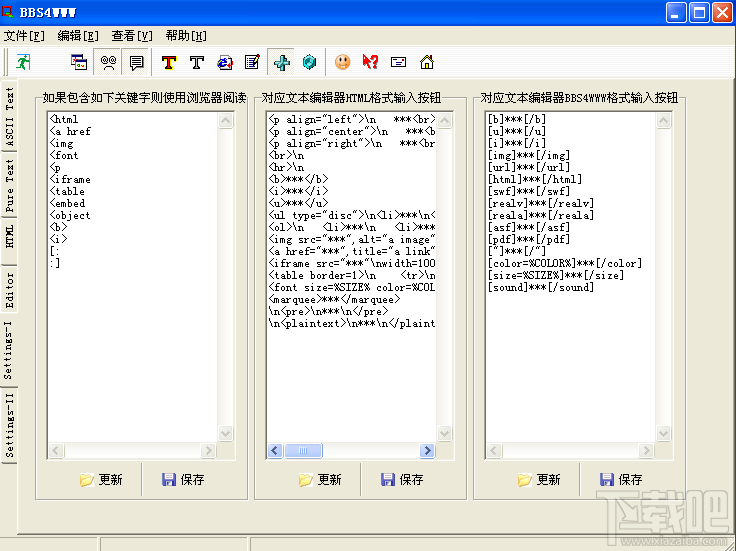Click the yellow house home icon
Image resolution: width=736 pixels, height=551 pixels.
coord(427,62)
